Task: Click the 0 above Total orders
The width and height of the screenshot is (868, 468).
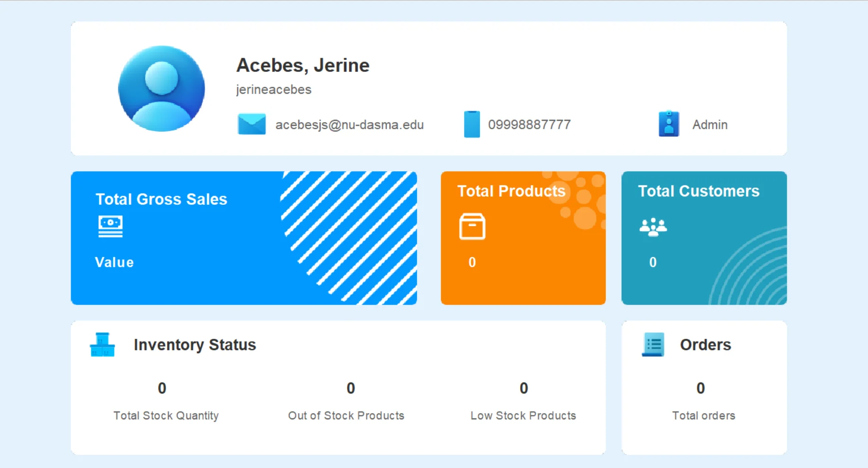Action: pyautogui.click(x=701, y=388)
